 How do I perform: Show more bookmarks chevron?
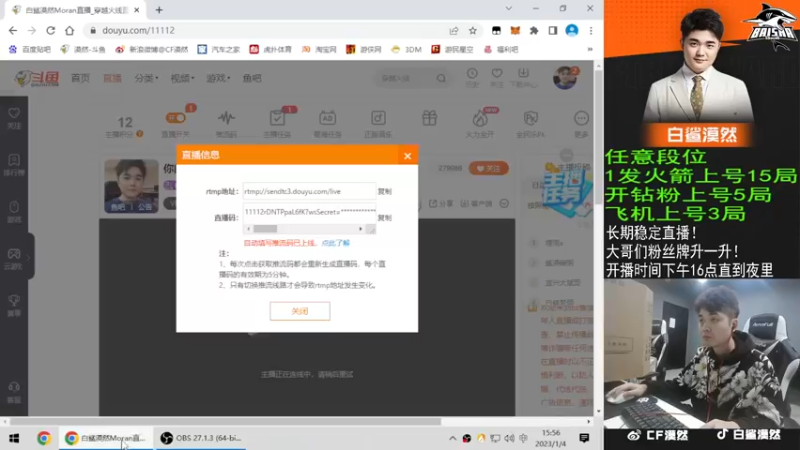(x=590, y=49)
